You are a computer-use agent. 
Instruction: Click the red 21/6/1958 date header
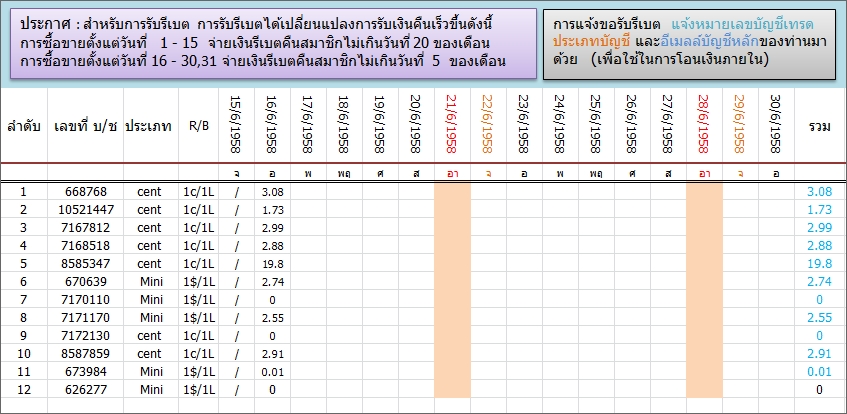(452, 124)
